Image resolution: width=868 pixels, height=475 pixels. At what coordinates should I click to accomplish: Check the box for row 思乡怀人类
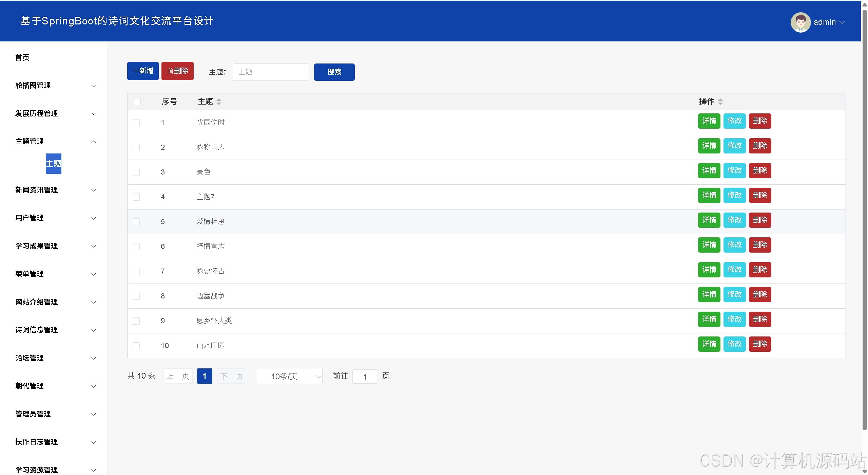pos(136,321)
